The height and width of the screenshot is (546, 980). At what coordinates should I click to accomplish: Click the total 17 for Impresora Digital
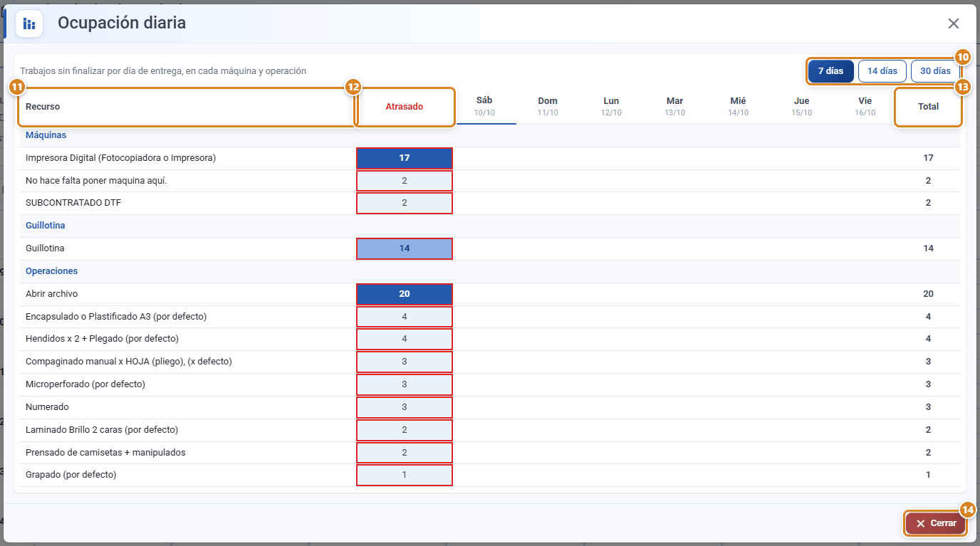pos(928,158)
